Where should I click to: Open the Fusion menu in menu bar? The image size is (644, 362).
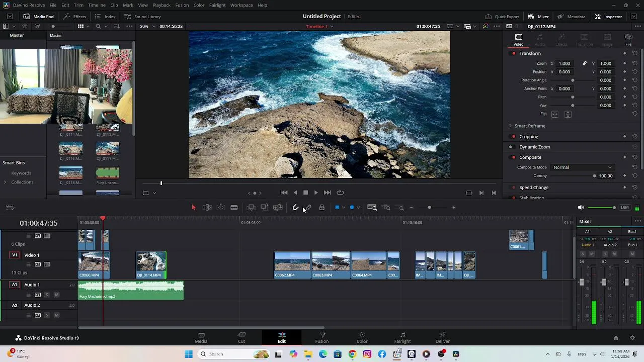(182, 5)
